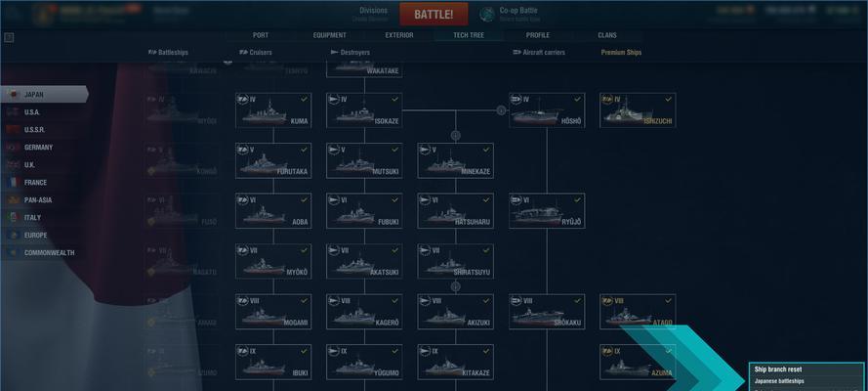The width and height of the screenshot is (868, 391).
Task: Select the tier VII destroyer Akatsuki
Action: (364, 261)
